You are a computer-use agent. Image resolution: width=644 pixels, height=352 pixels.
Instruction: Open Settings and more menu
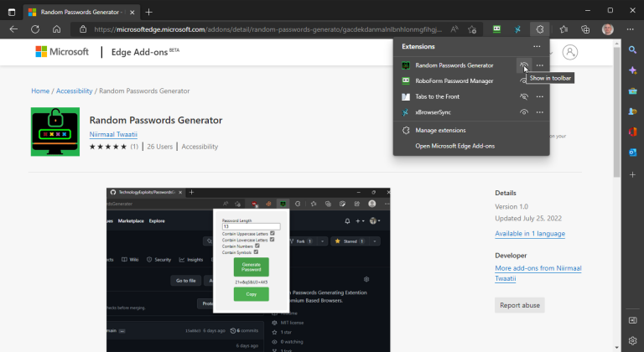[630, 29]
